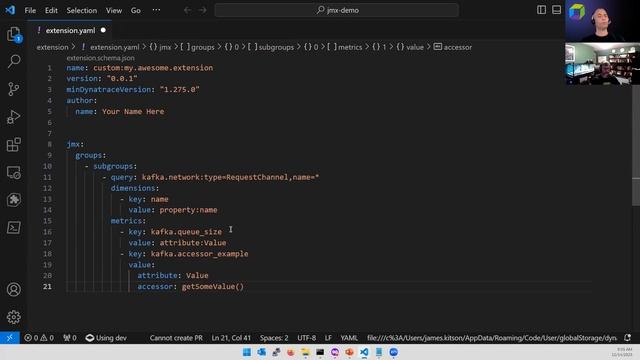The image size is (640, 360).
Task: Toggle the bottom panel layout icon
Action: point(556,10)
